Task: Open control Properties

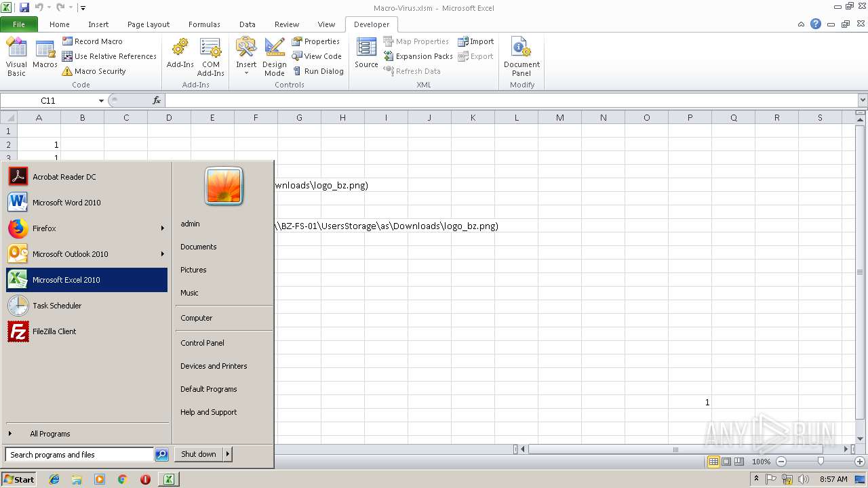Action: (315, 41)
